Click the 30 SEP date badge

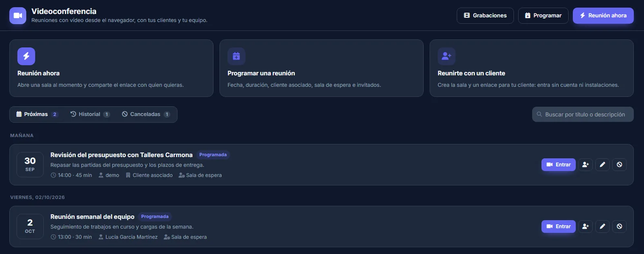[30, 164]
